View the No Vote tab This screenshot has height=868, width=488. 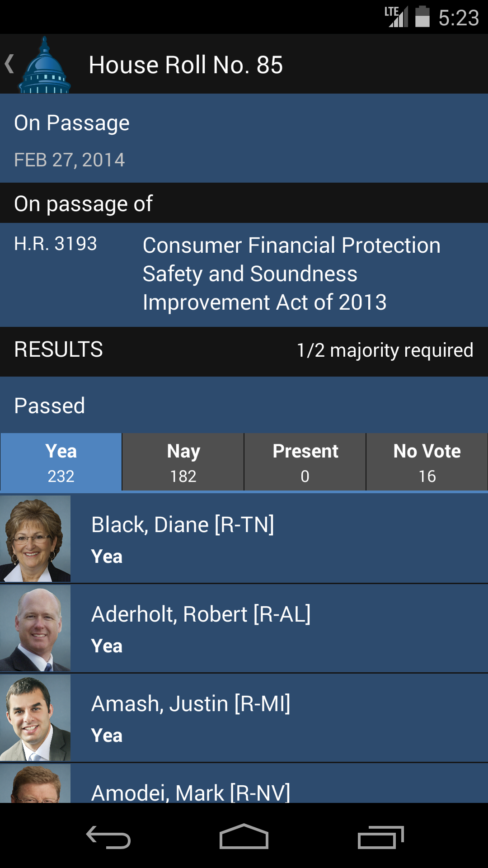pyautogui.click(x=427, y=462)
